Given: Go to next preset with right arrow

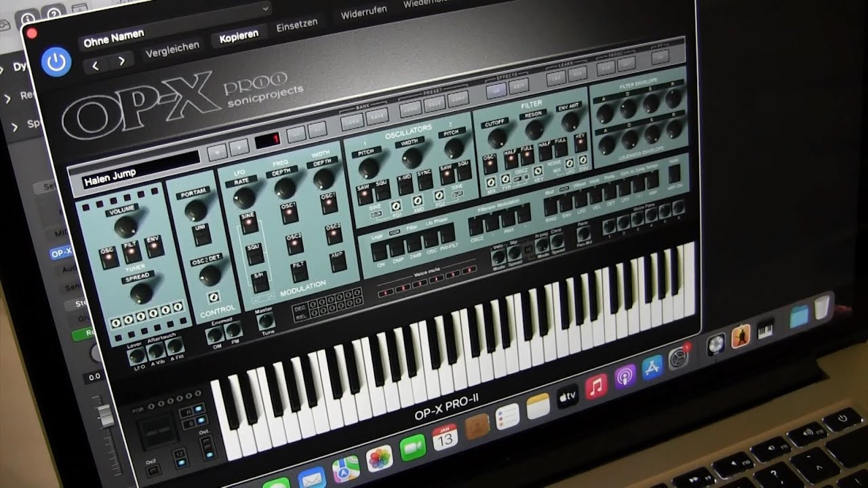Looking at the screenshot, I should 121,61.
